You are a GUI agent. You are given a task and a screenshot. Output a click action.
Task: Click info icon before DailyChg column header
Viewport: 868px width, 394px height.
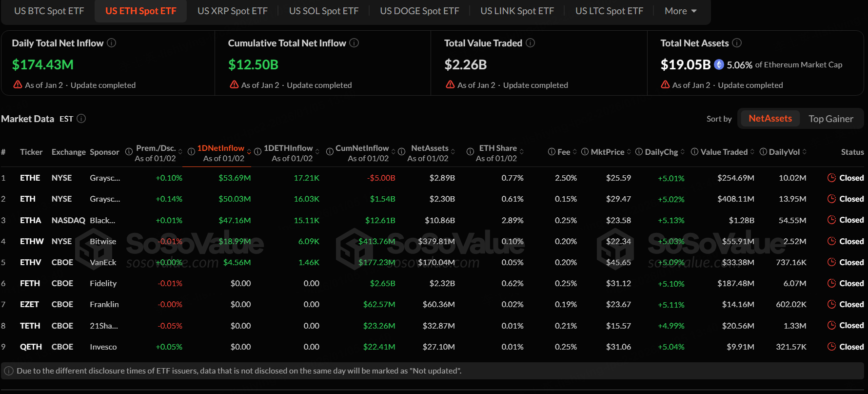pyautogui.click(x=639, y=152)
